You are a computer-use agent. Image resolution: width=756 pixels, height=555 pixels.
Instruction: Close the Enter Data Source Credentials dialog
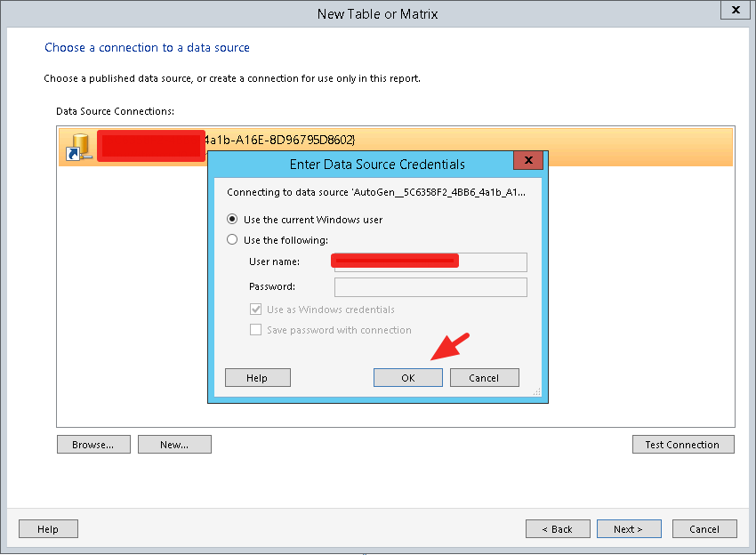pyautogui.click(x=528, y=161)
